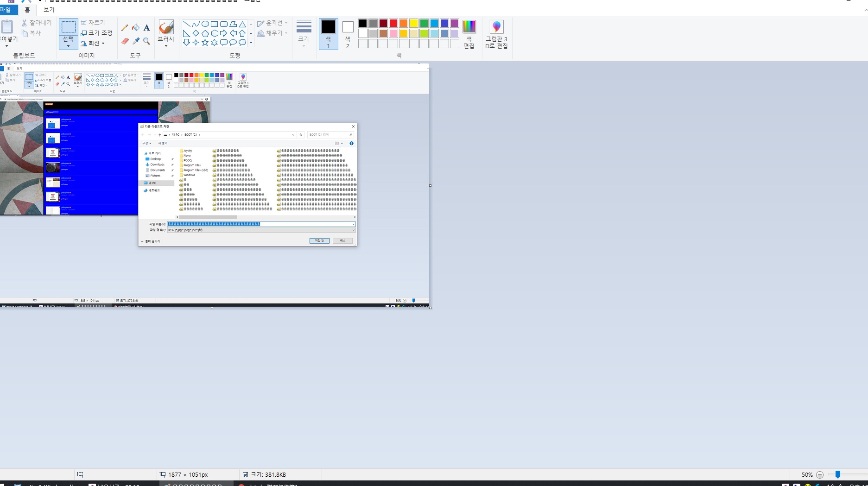Select the Text tool

146,28
